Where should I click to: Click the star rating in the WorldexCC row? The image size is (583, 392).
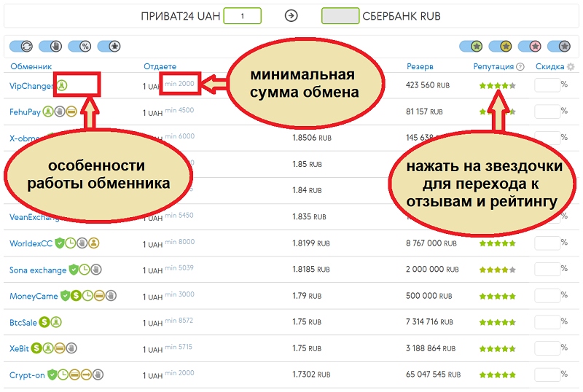point(498,243)
